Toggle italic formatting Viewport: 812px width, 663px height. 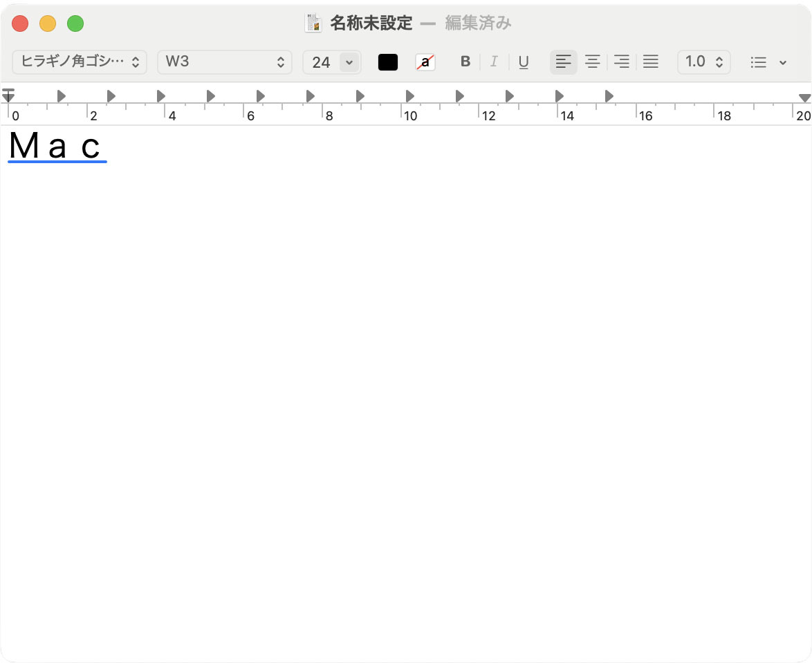click(x=494, y=62)
